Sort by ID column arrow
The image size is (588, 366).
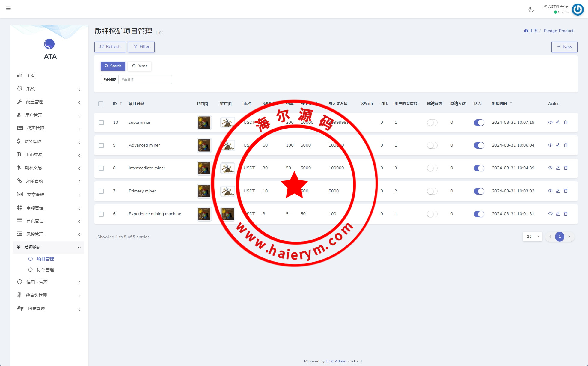[121, 103]
